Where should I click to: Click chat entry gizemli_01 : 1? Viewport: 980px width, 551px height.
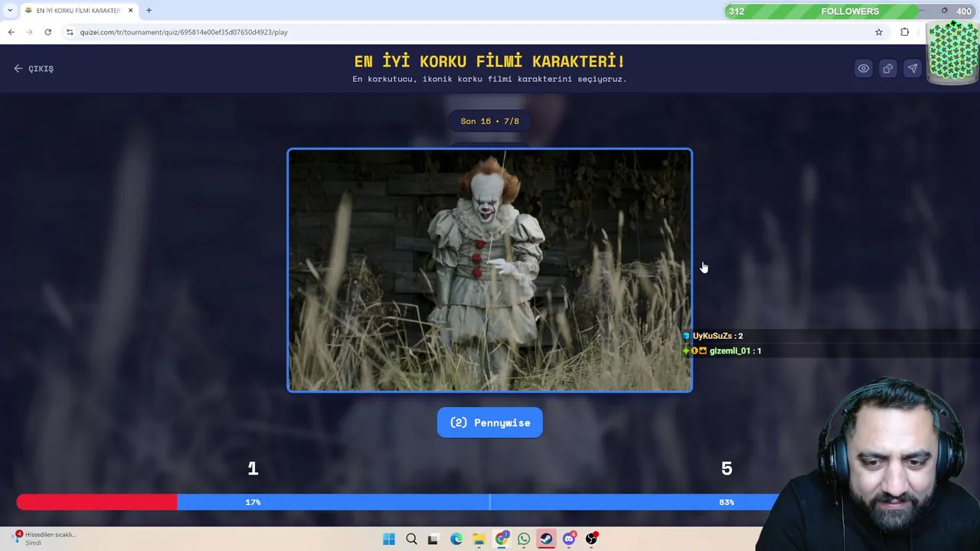[721, 350]
